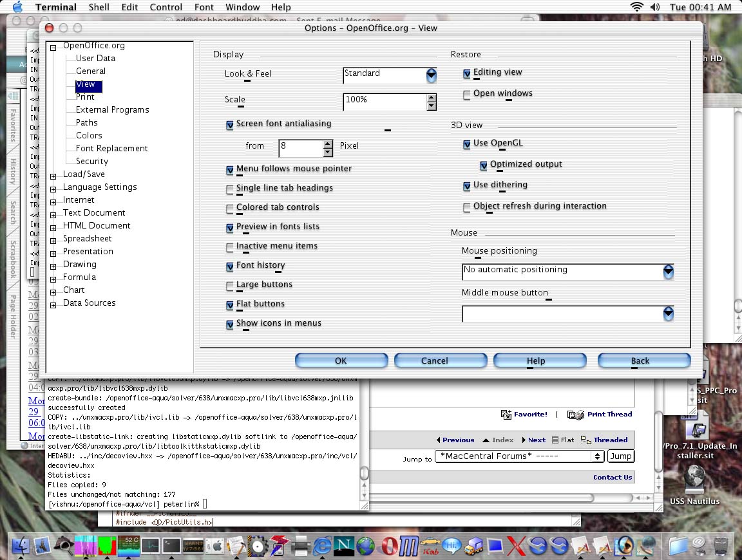Increase Scale value with the up stepper
This screenshot has width=742, height=560.
coord(431,98)
